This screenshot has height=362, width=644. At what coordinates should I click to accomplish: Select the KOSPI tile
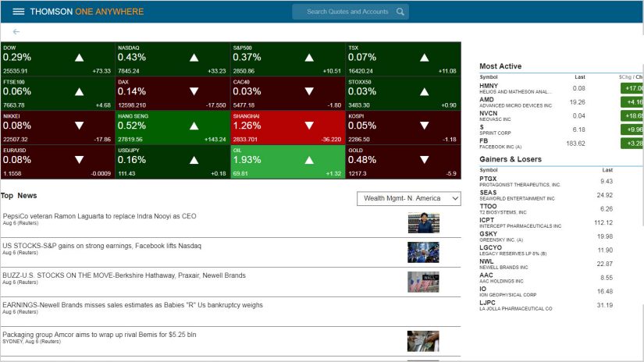pyautogui.click(x=403, y=127)
